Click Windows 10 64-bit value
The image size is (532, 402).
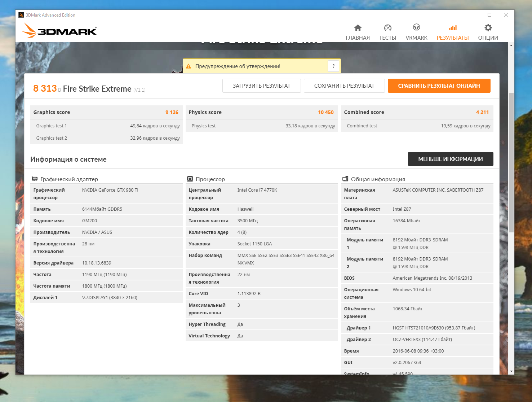[412, 290]
